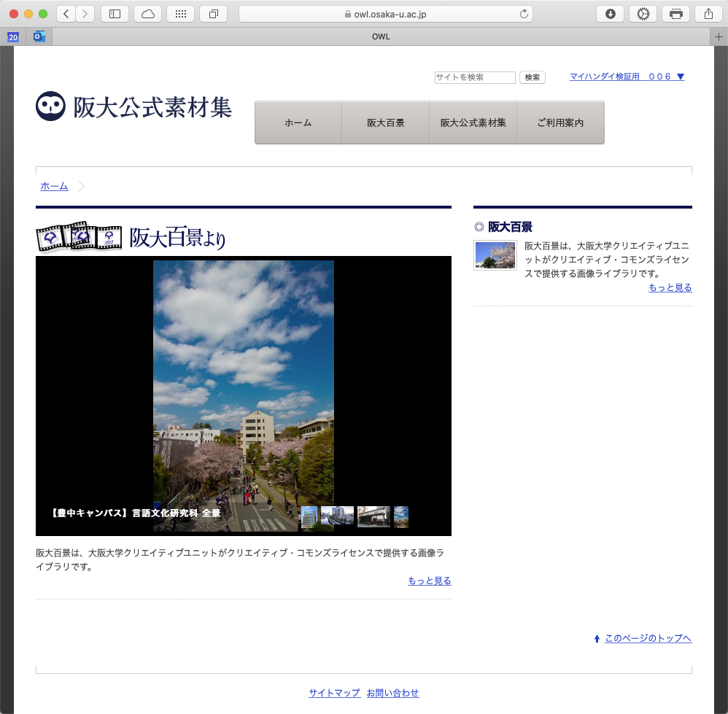Image resolution: width=728 pixels, height=714 pixels.
Task: Select the third slideshow thumbnail of dark building
Action: click(x=373, y=516)
